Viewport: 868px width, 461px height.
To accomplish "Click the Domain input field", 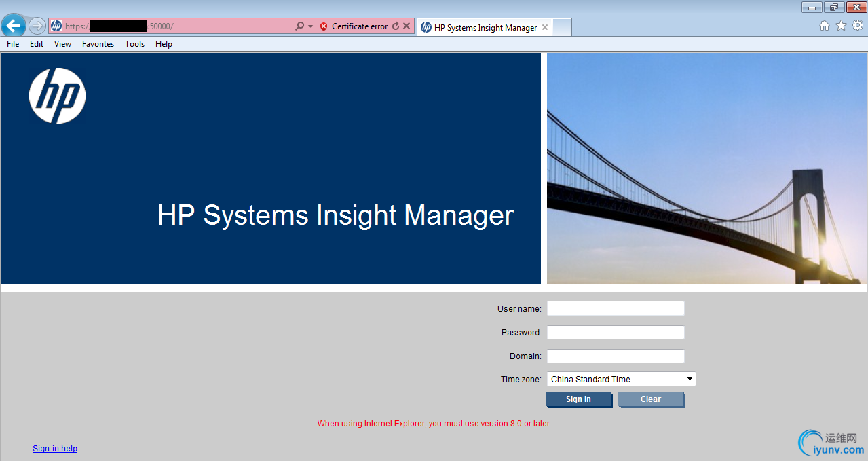I will [616, 356].
